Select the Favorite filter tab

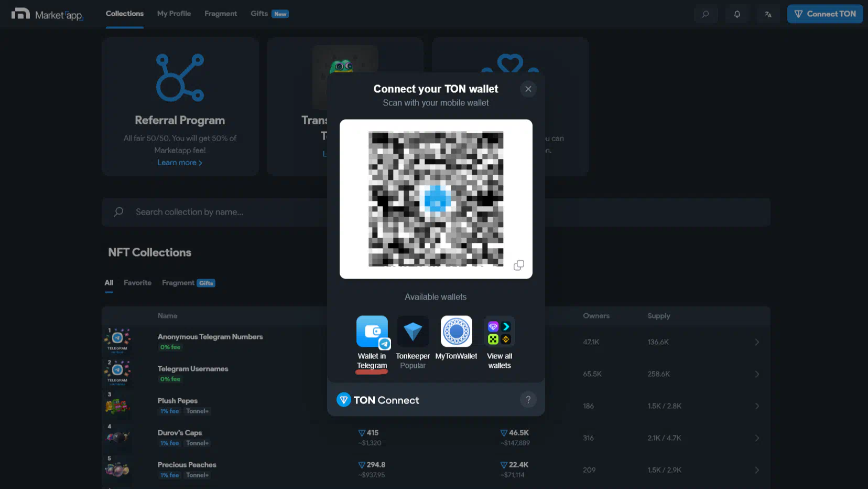tap(138, 283)
